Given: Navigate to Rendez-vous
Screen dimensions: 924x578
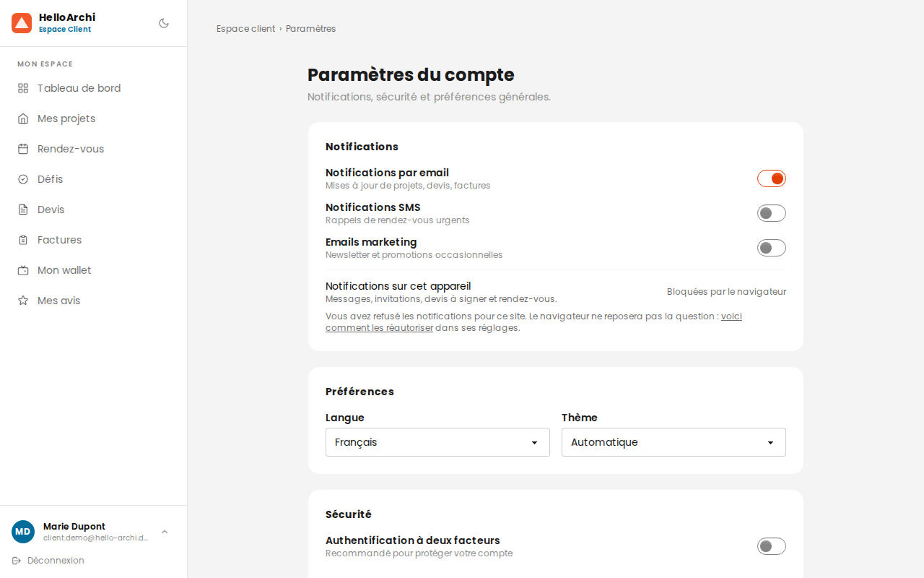Looking at the screenshot, I should 94,149.
